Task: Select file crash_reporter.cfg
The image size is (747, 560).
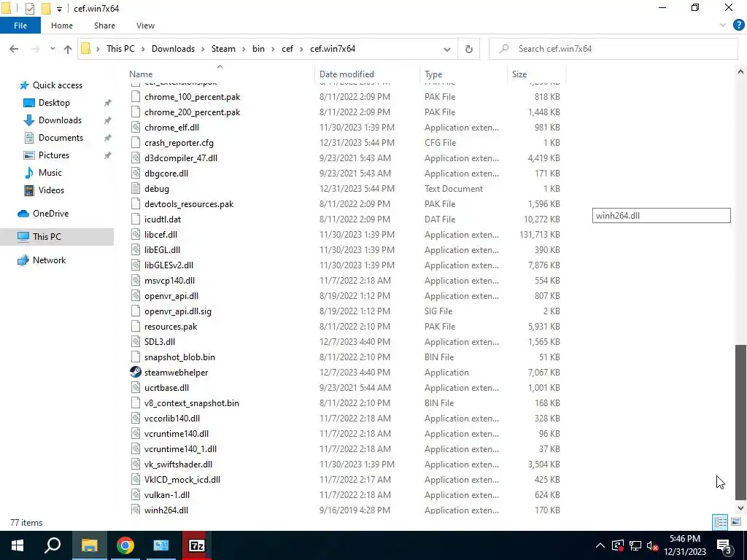Action: point(179,143)
